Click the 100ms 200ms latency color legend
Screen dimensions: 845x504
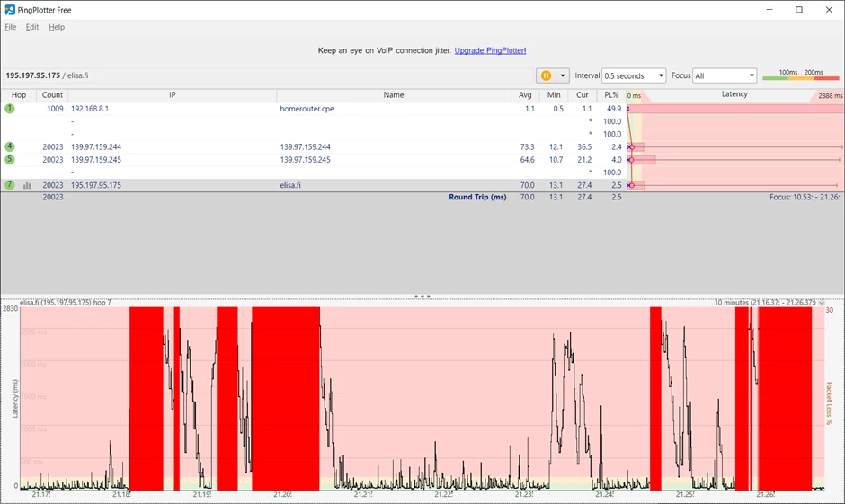[801, 75]
